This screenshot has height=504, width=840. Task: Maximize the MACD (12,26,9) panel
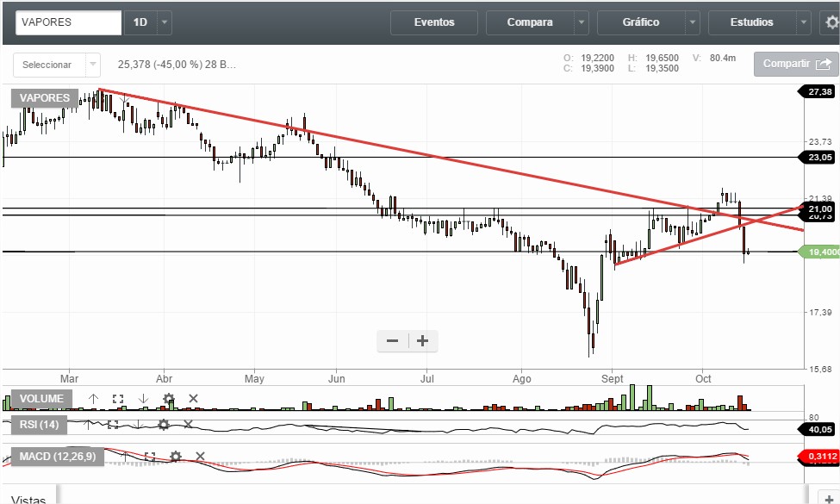149,457
